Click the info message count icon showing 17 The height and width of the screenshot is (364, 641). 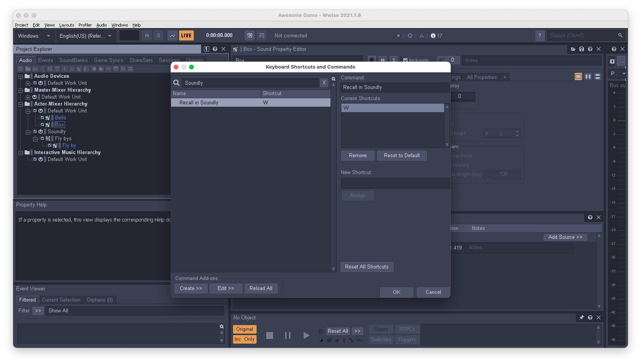[x=433, y=36]
